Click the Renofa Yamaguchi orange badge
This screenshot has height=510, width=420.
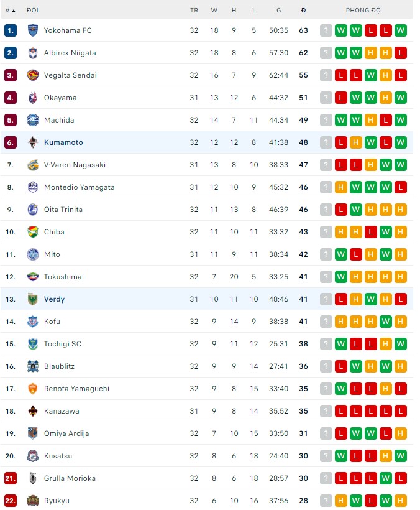click(32, 389)
